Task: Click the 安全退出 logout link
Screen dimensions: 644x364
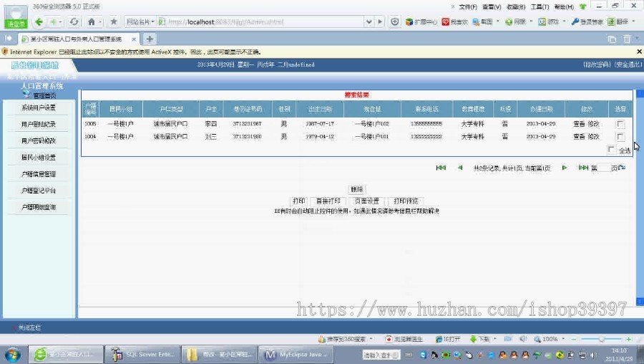Action: 628,64
